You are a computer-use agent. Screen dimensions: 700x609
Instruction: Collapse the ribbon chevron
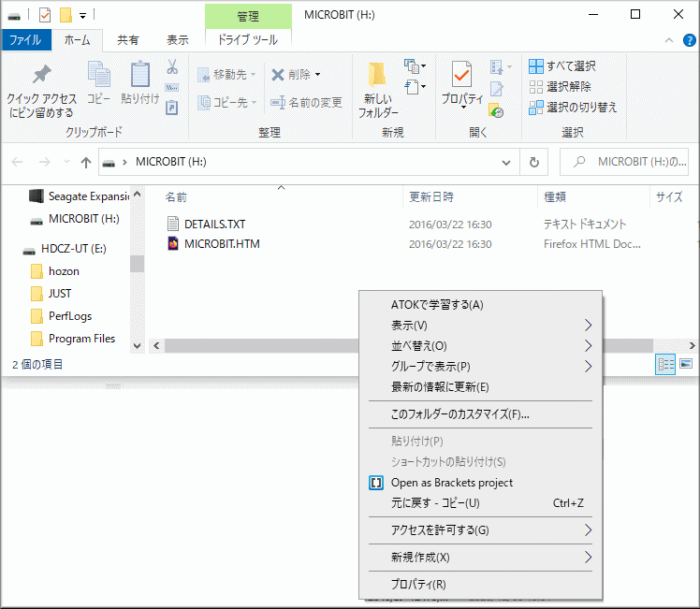point(669,40)
